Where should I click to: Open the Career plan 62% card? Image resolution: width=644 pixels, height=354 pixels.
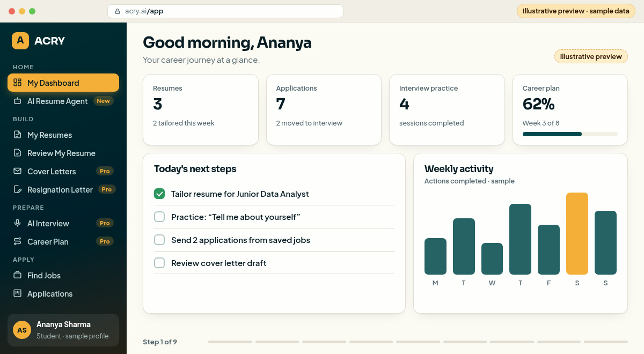[570, 110]
